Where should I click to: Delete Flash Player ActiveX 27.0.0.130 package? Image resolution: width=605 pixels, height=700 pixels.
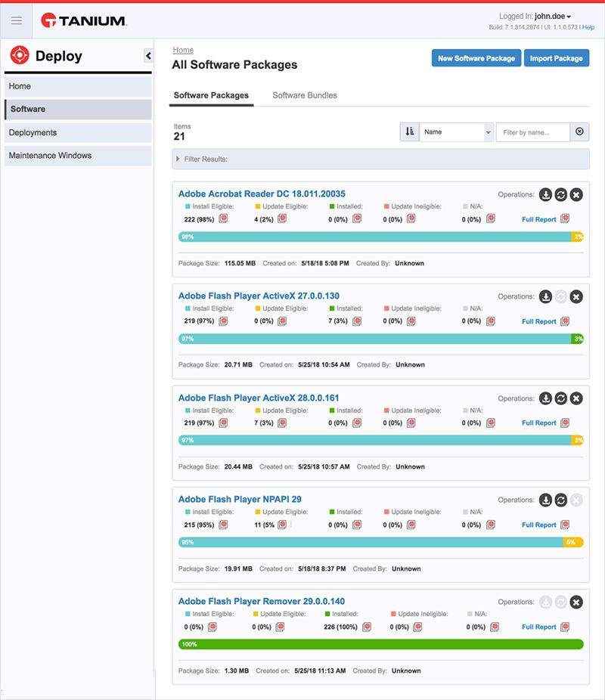coord(576,296)
